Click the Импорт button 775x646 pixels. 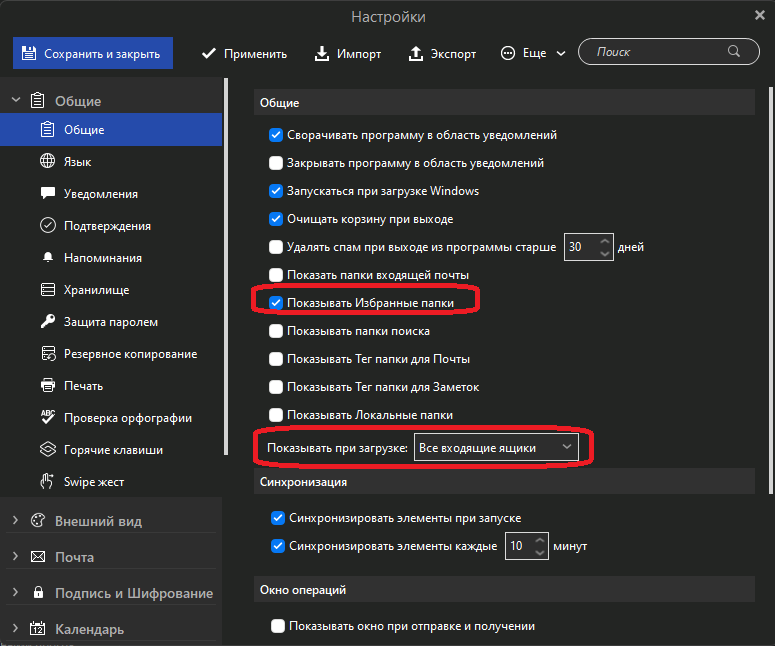(348, 53)
